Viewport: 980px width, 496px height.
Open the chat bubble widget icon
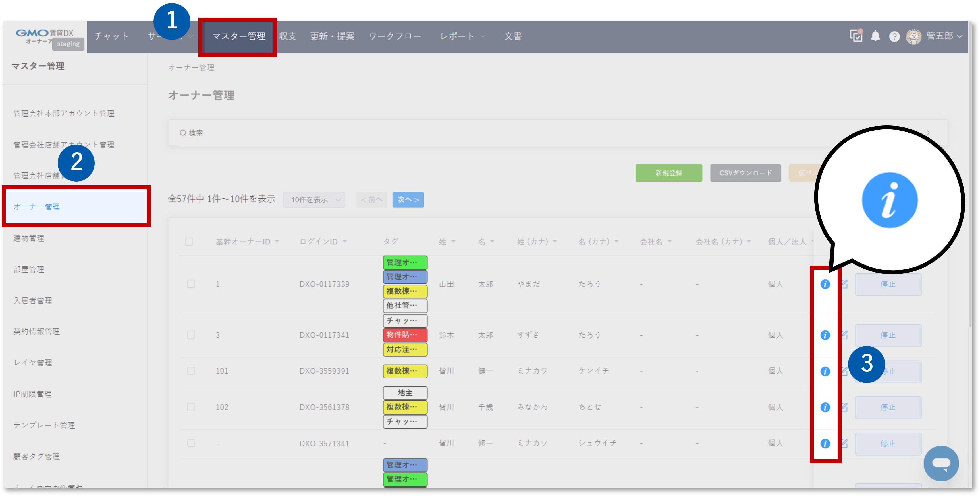tap(941, 463)
